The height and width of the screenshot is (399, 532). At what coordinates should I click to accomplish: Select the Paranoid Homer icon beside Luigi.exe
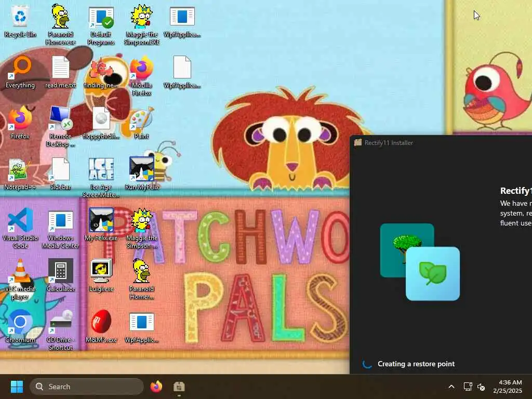point(141,280)
